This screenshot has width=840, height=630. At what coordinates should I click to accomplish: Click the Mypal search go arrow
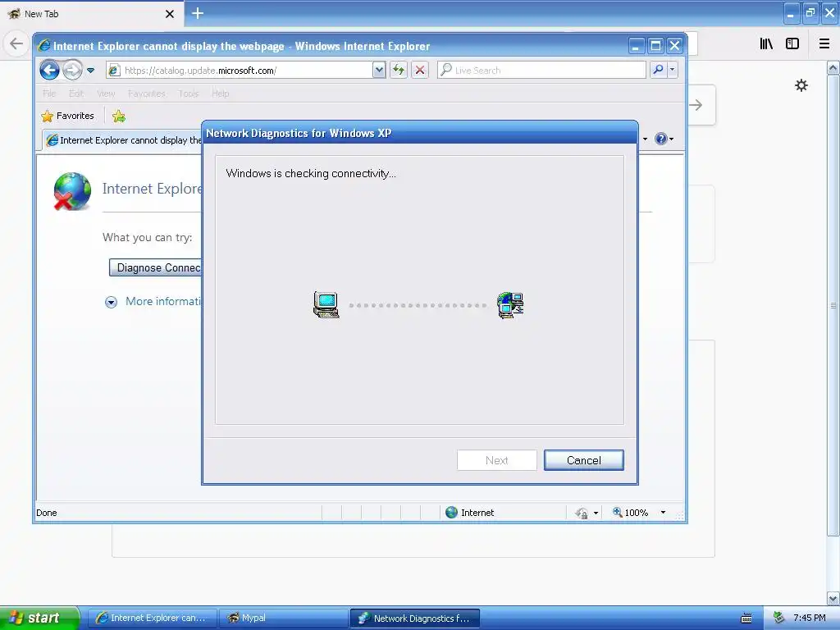click(696, 105)
